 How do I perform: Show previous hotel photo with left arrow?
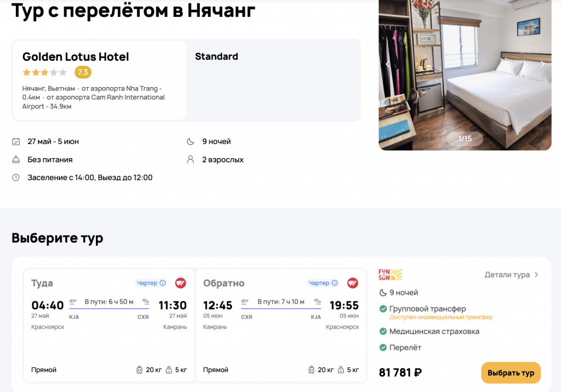click(x=387, y=65)
